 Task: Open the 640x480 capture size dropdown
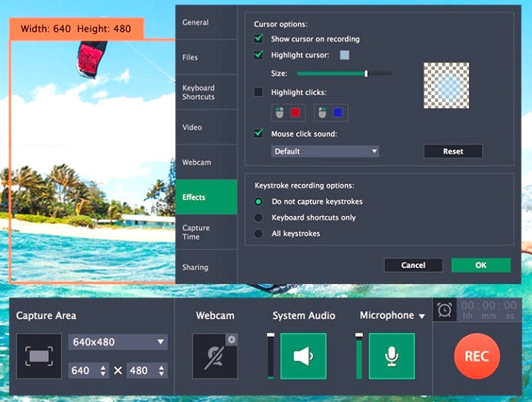click(x=118, y=342)
